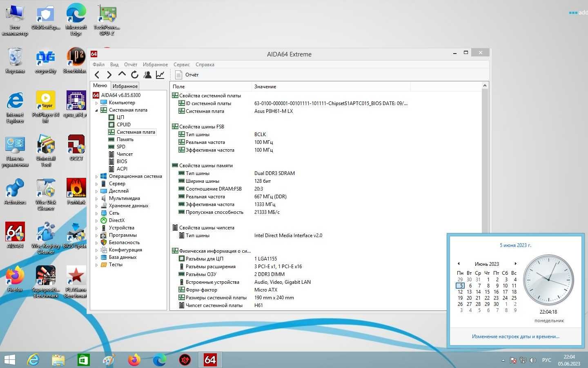Image resolution: width=588 pixels, height=368 pixels.
Task: Switch to Меню tab
Action: pyautogui.click(x=100, y=85)
